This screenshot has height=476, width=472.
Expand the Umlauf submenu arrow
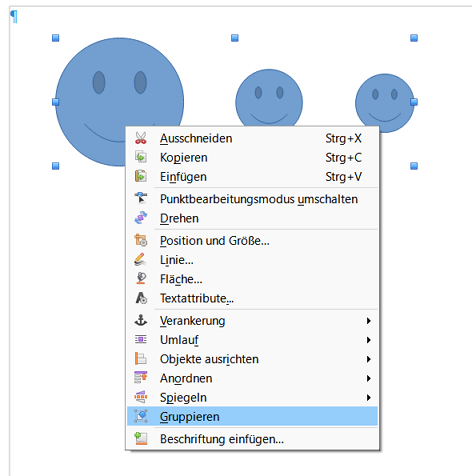pos(368,340)
